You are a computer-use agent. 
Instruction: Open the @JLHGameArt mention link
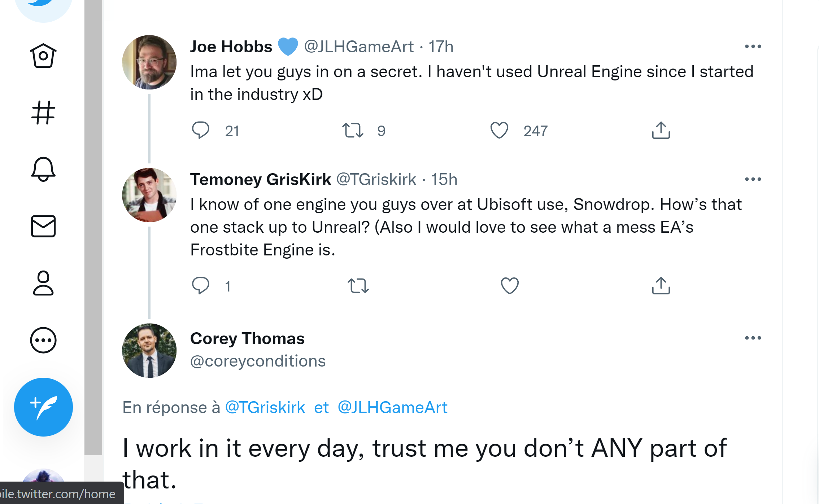pos(392,408)
